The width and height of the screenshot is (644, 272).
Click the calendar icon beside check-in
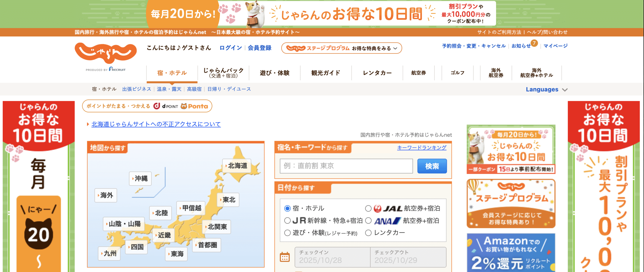tap(285, 257)
